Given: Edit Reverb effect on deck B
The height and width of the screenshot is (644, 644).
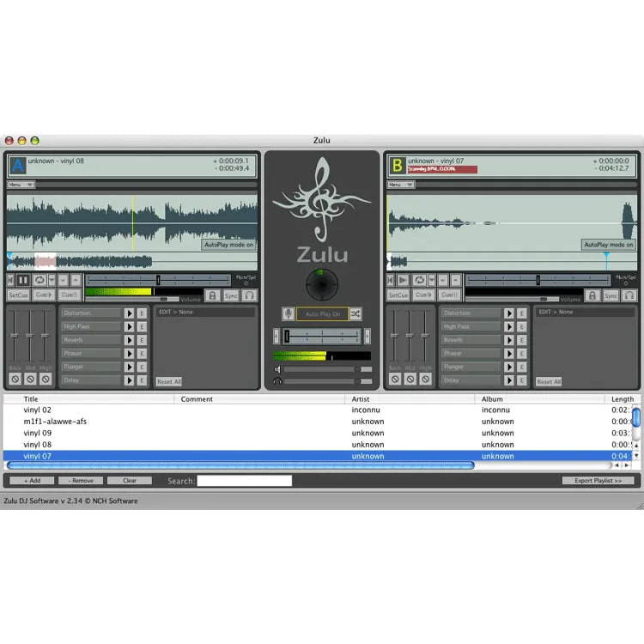Looking at the screenshot, I should point(521,340).
